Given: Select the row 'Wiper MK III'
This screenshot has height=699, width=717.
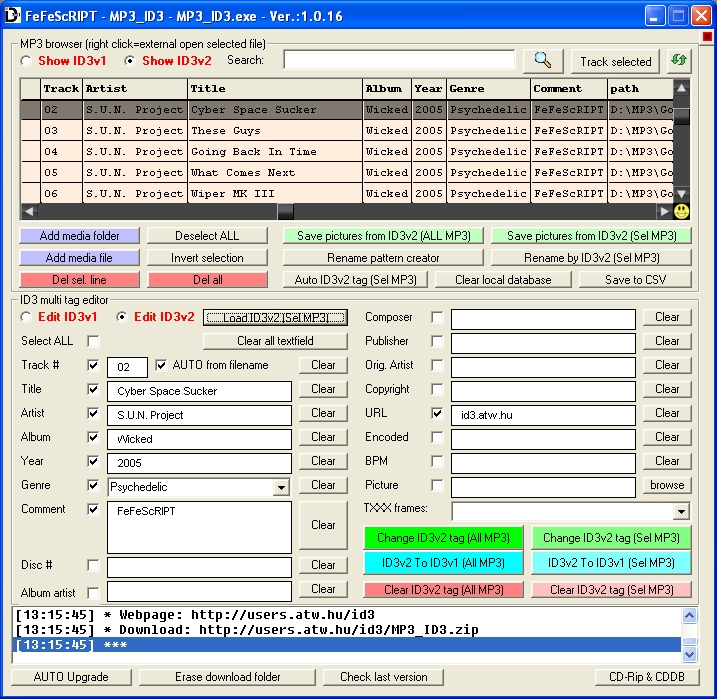Looking at the screenshot, I should (347, 194).
